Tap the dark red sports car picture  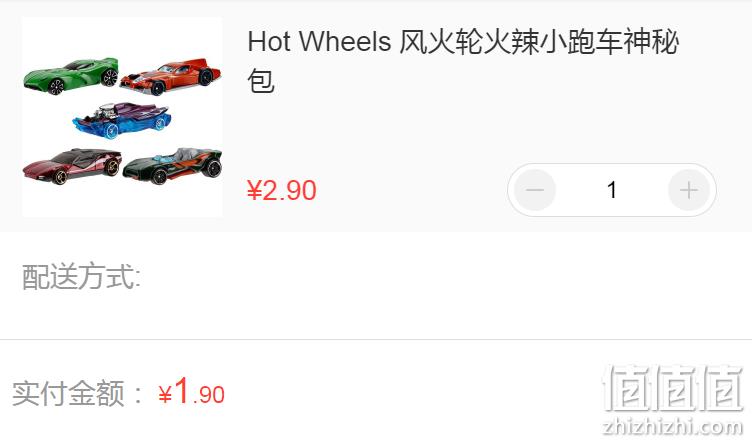click(72, 166)
